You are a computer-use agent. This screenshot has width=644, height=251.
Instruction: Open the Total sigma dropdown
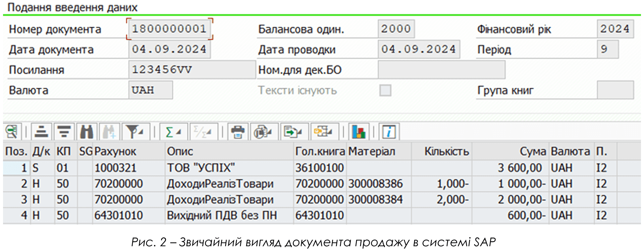[x=173, y=132]
